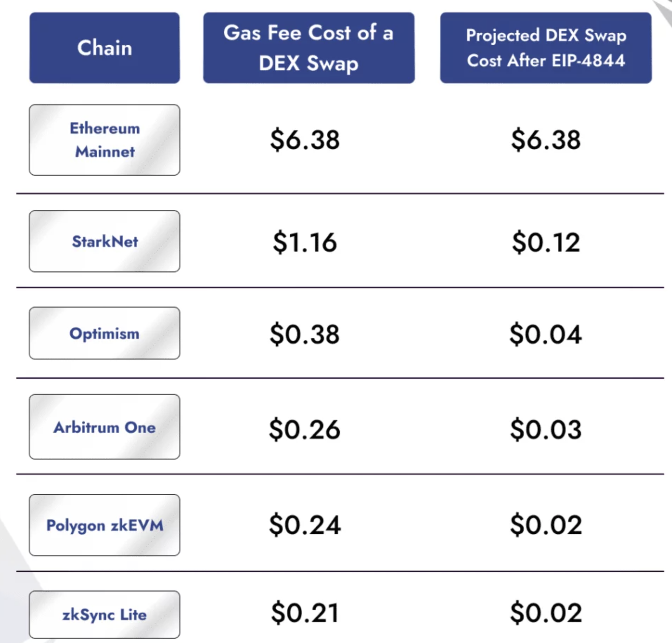The image size is (672, 643).
Task: Click Polygon zkEVM's projected $0.02 cost
Action: 546,525
